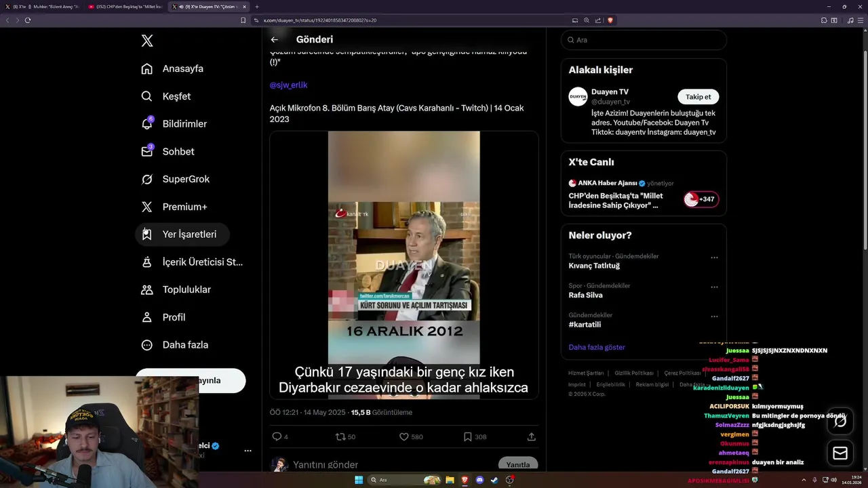Join live space with +347 listeners
This screenshot has height=488, width=868.
[x=701, y=199]
